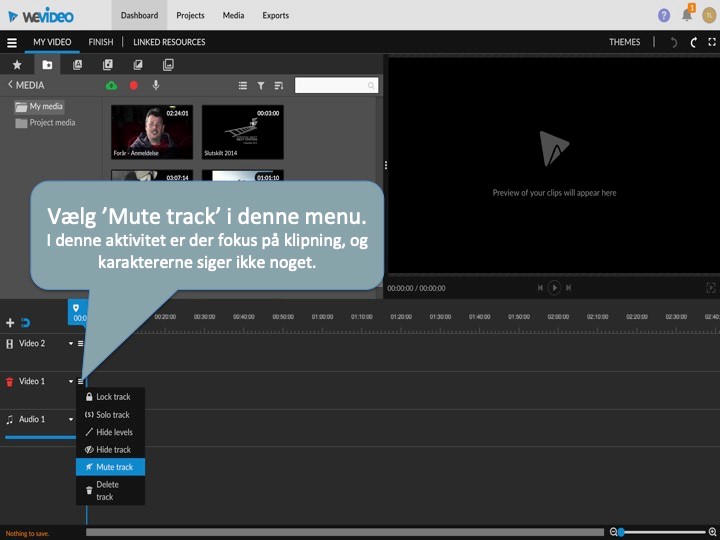
Task: Click the WeVideo logo
Action: pyautogui.click(x=41, y=16)
